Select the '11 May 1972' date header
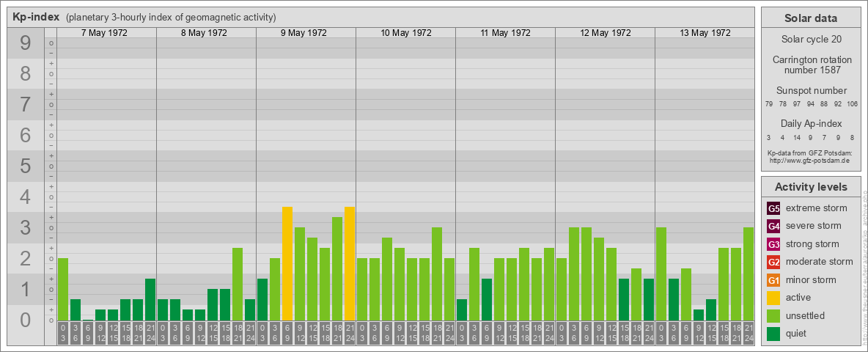Screen dimensions: 868x352 click(x=505, y=33)
